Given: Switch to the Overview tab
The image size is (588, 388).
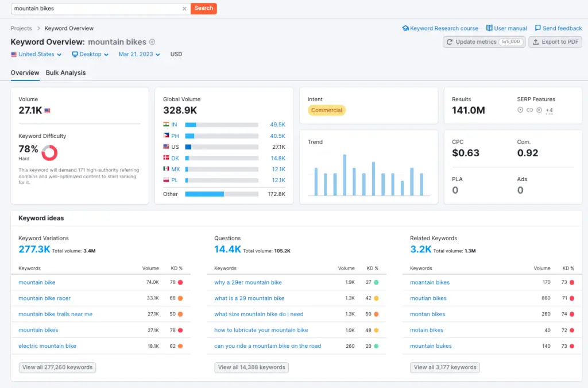Looking at the screenshot, I should 25,73.
